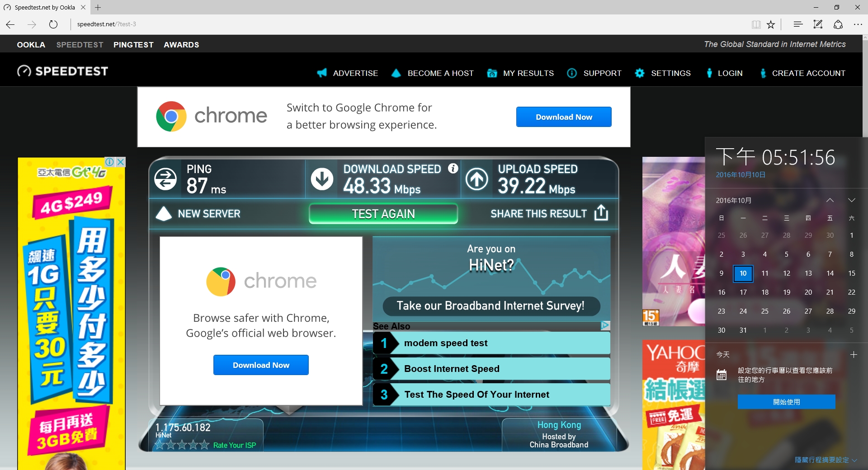868x470 pixels.
Task: Click the Support info icon
Action: 572,73
